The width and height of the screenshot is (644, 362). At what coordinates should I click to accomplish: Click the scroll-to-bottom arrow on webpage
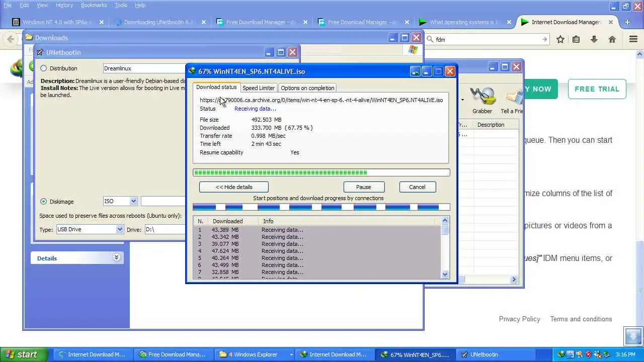[x=633, y=336]
